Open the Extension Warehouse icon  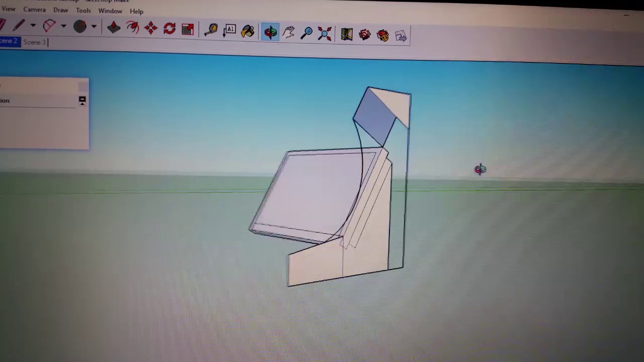pos(383,36)
